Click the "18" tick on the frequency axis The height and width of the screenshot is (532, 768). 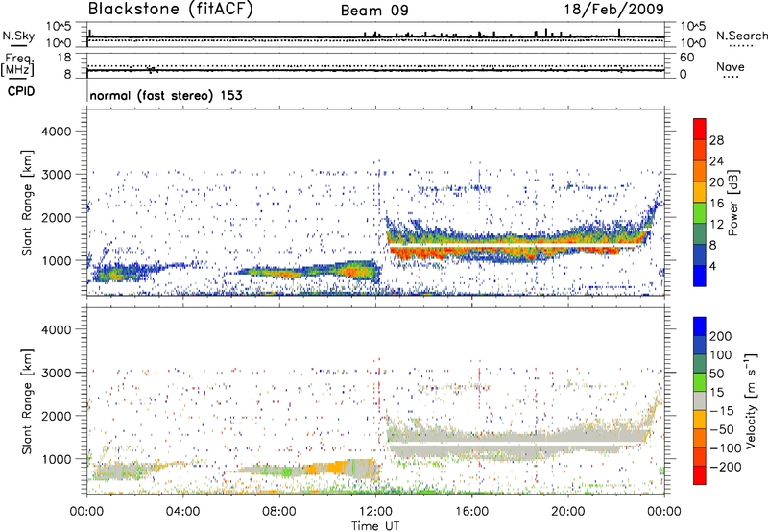point(63,58)
